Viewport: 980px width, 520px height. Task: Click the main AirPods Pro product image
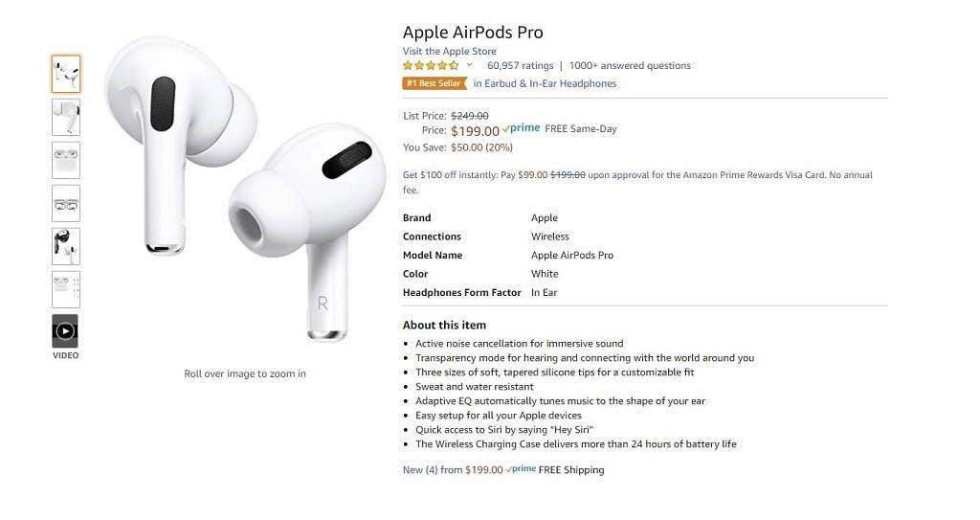coord(245,188)
